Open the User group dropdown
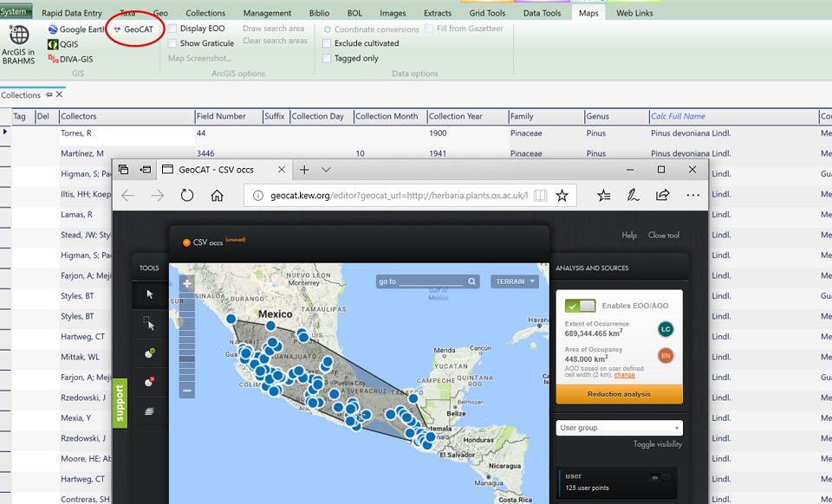Image resolution: width=832 pixels, height=504 pixels. (x=619, y=428)
